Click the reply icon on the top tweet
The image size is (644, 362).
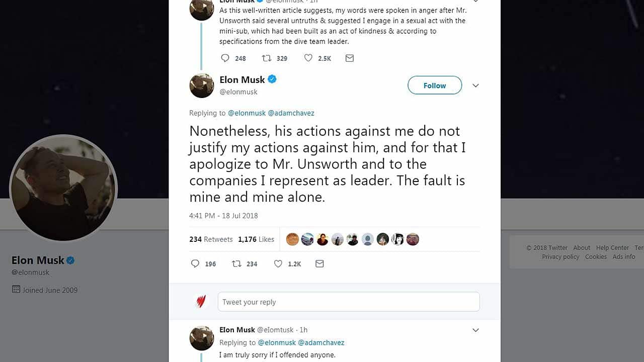point(225,58)
